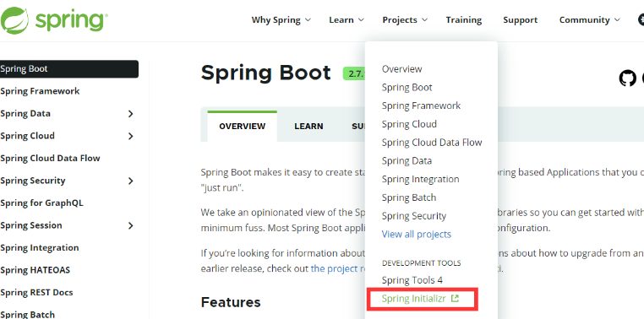Screen dimensions: 644x319
Task: Choose Spring Batch in Projects menu
Action: click(409, 197)
